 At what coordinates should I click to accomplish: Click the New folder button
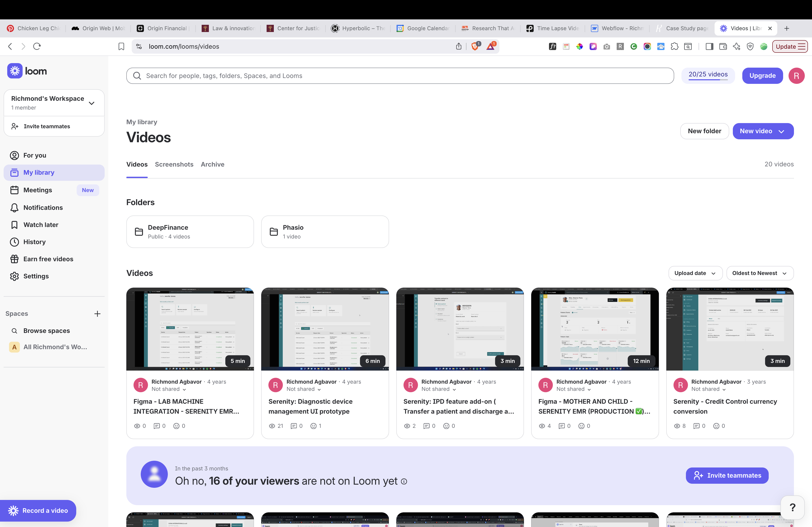coord(704,131)
